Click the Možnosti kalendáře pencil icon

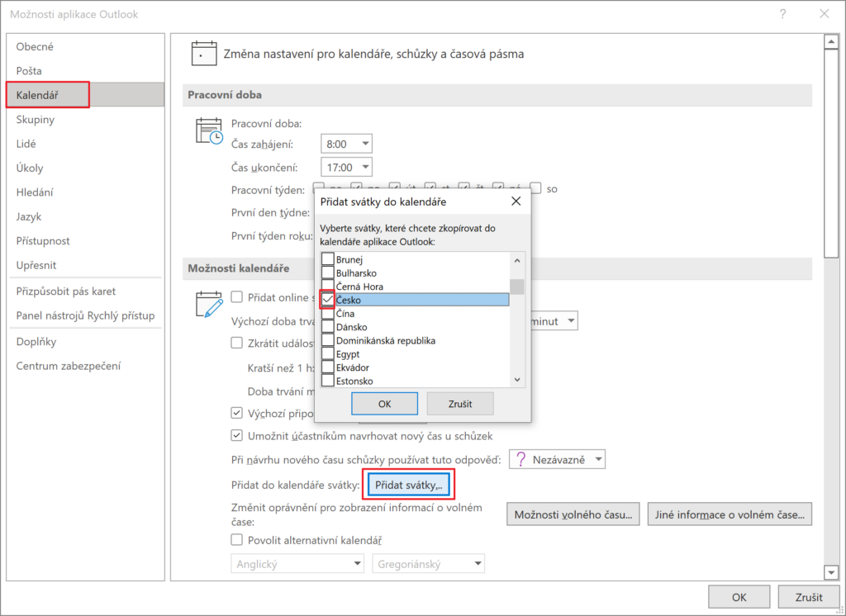209,304
